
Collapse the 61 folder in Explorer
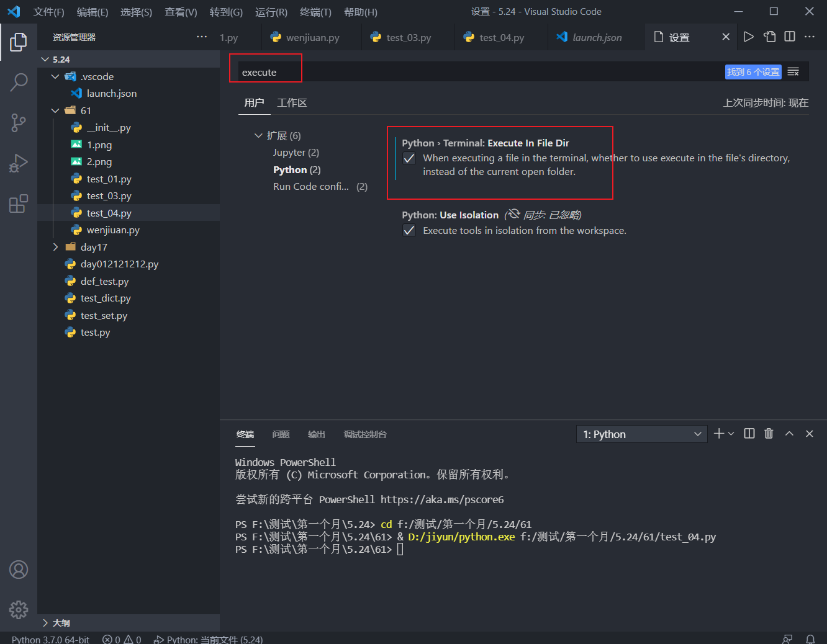click(x=55, y=110)
